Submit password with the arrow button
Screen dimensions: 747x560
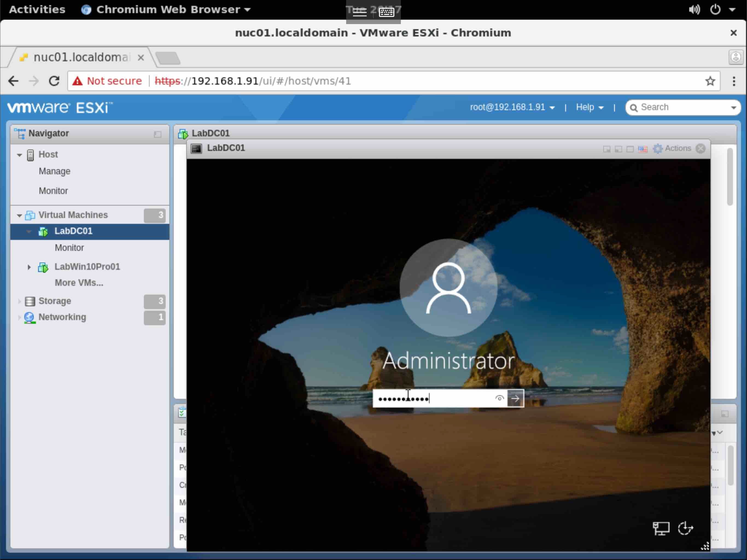(x=515, y=398)
